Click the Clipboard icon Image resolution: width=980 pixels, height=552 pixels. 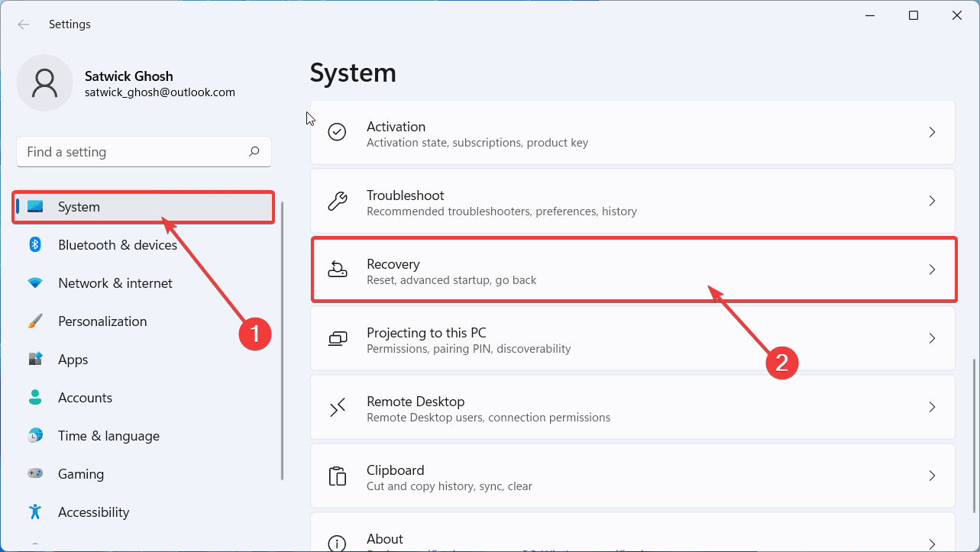[337, 476]
